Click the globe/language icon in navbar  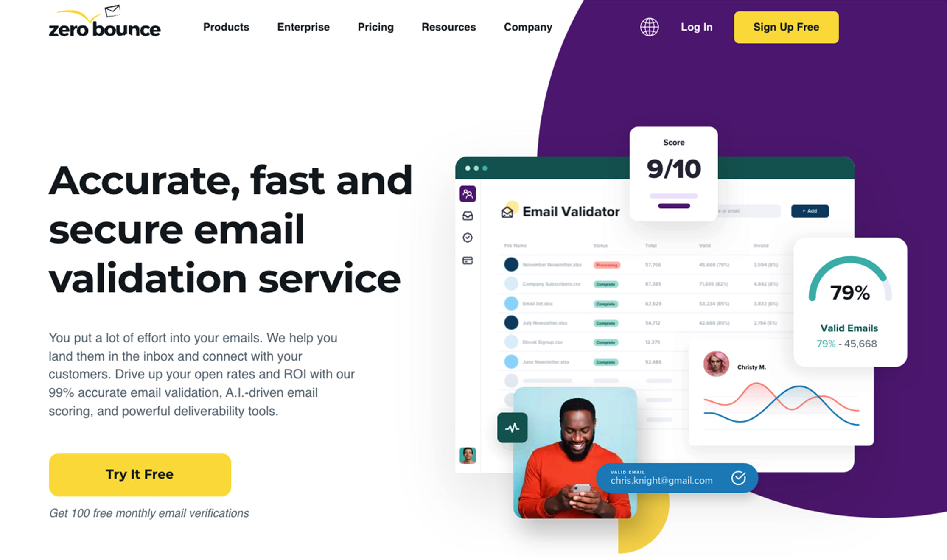pos(647,27)
